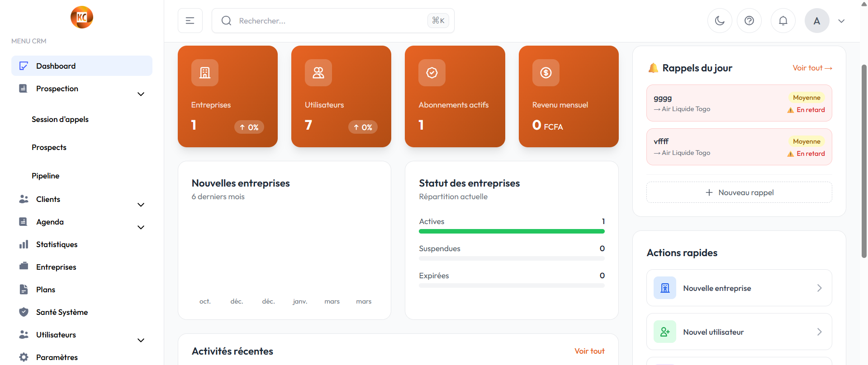Click the search magnifier icon
This screenshot has height=365, width=868.
point(226,21)
